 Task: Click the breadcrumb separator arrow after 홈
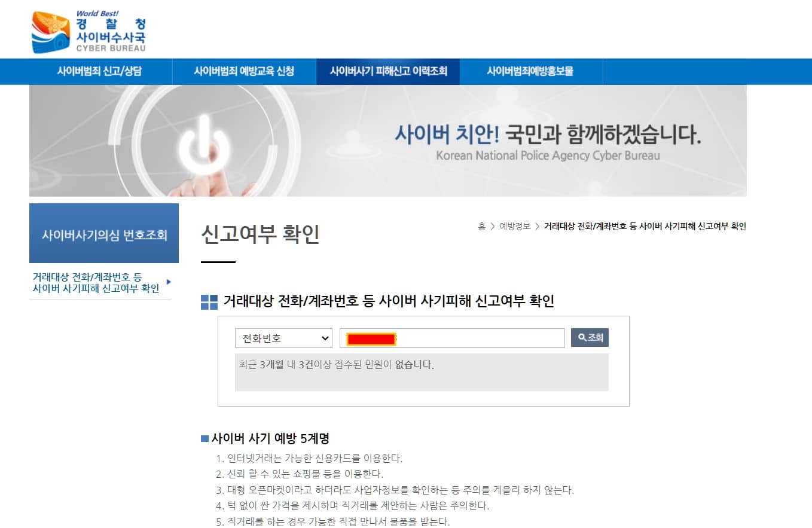coord(492,227)
